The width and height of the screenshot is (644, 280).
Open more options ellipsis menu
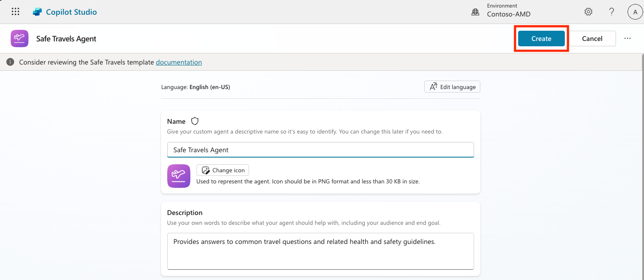pyautogui.click(x=627, y=39)
